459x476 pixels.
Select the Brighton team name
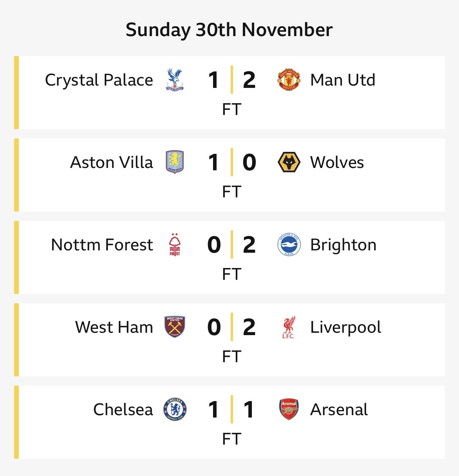click(343, 245)
